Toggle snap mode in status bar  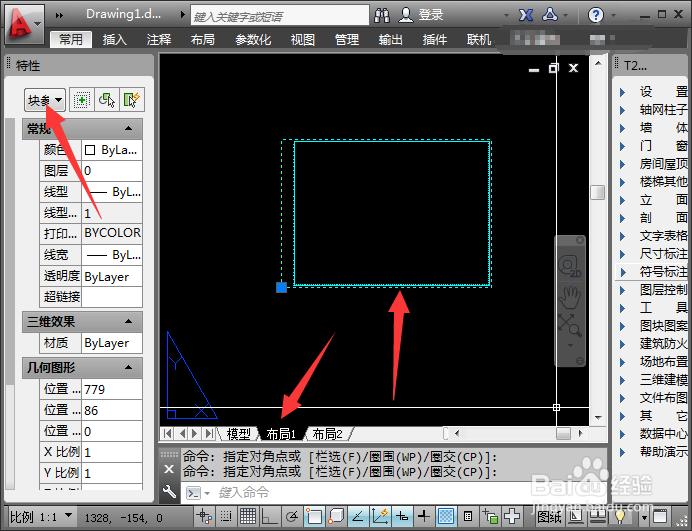(x=226, y=516)
